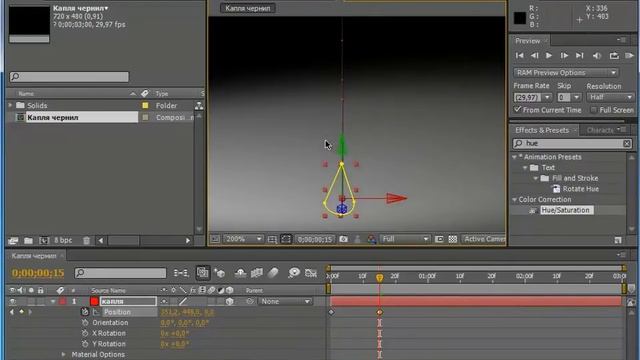
Task: Play the composition preview
Action: tap(549, 56)
